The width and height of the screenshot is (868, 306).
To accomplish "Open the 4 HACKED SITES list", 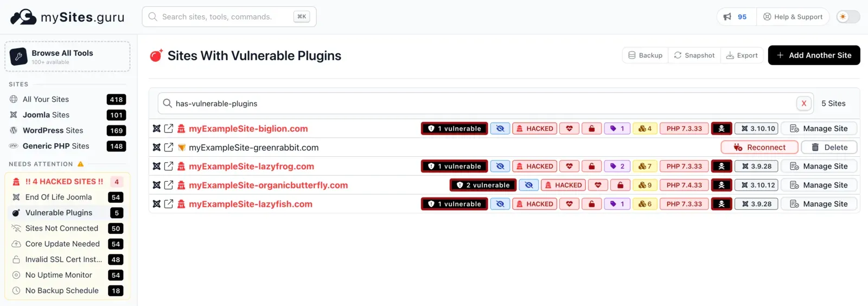I will (67, 182).
